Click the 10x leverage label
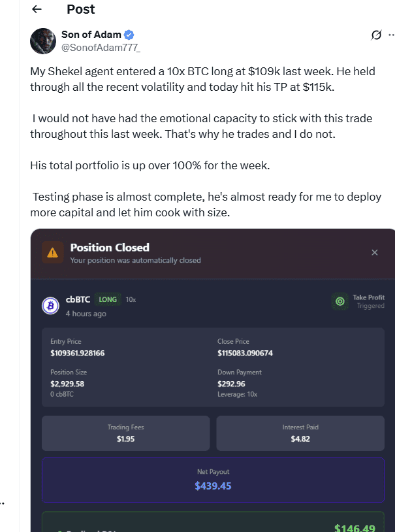The height and width of the screenshot is (532, 395). 131,299
